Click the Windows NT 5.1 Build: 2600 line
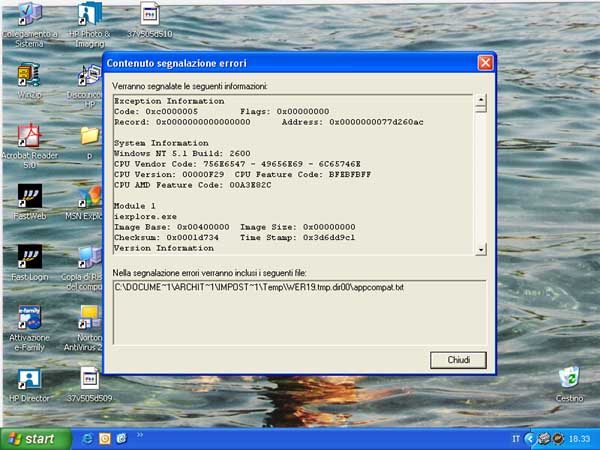 (182, 154)
